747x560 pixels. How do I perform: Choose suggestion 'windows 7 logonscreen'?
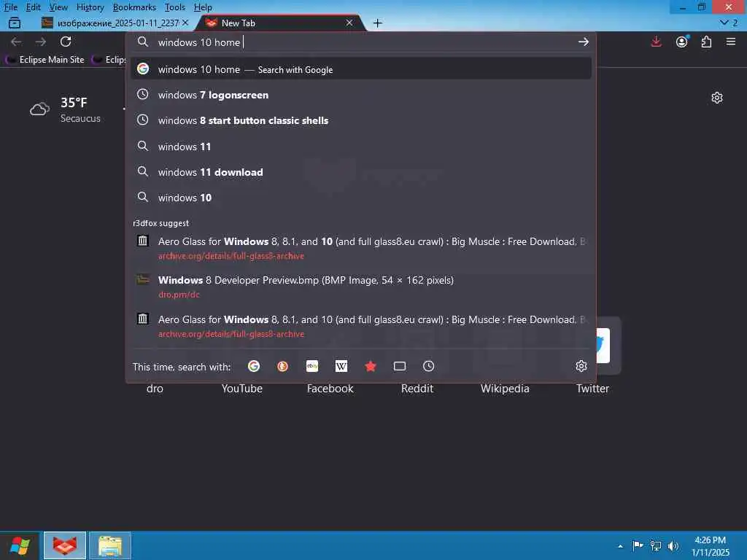361,95
